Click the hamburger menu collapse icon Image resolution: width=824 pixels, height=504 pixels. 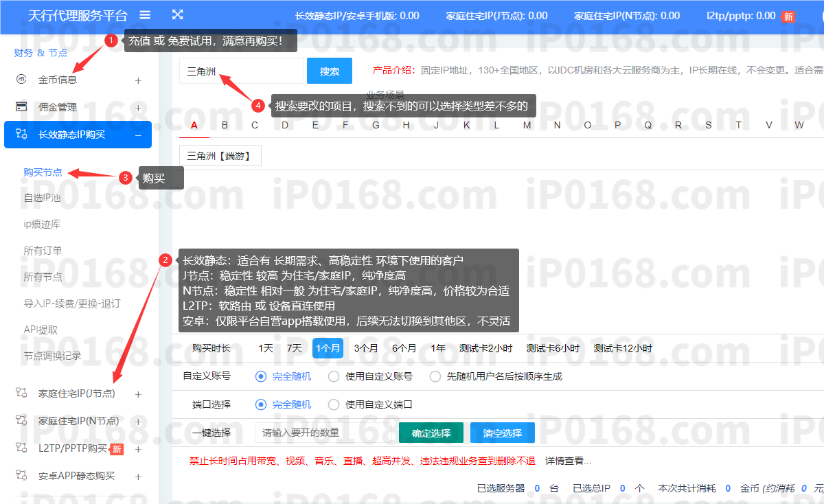click(145, 14)
